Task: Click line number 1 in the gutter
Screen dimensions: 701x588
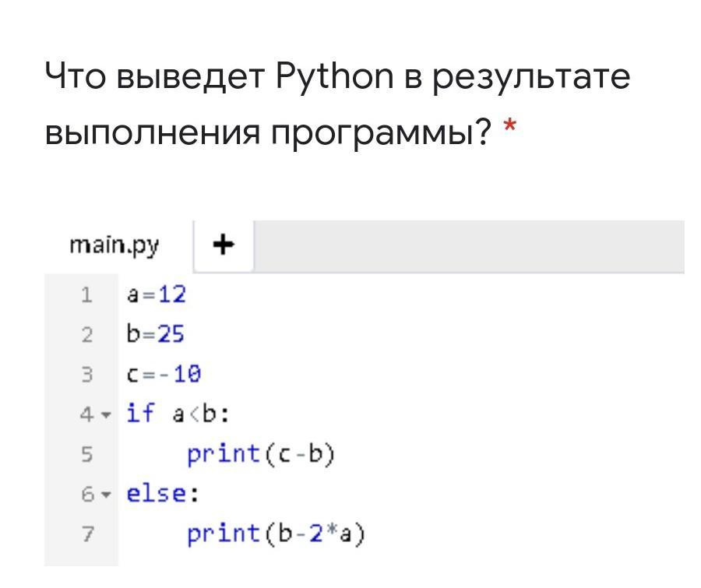Action: 86,295
